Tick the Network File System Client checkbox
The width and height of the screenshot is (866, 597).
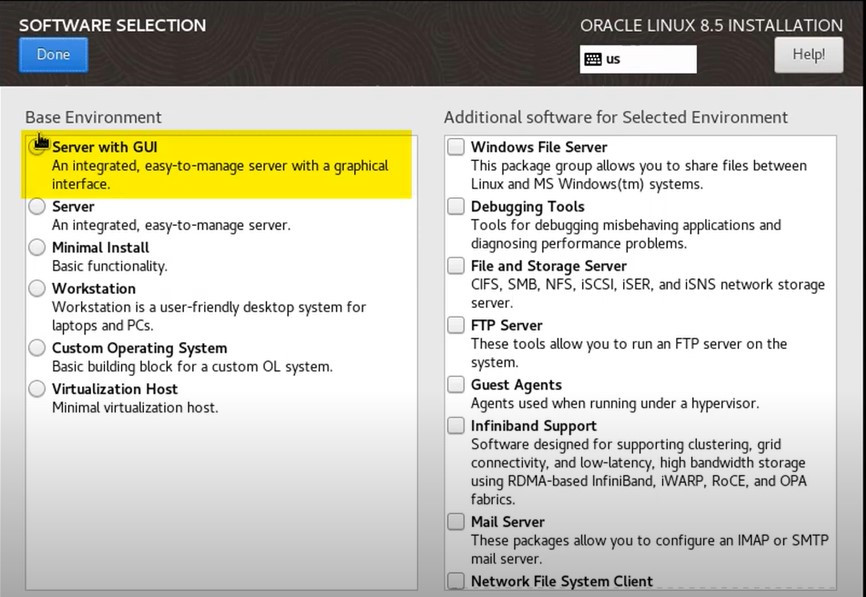456,580
